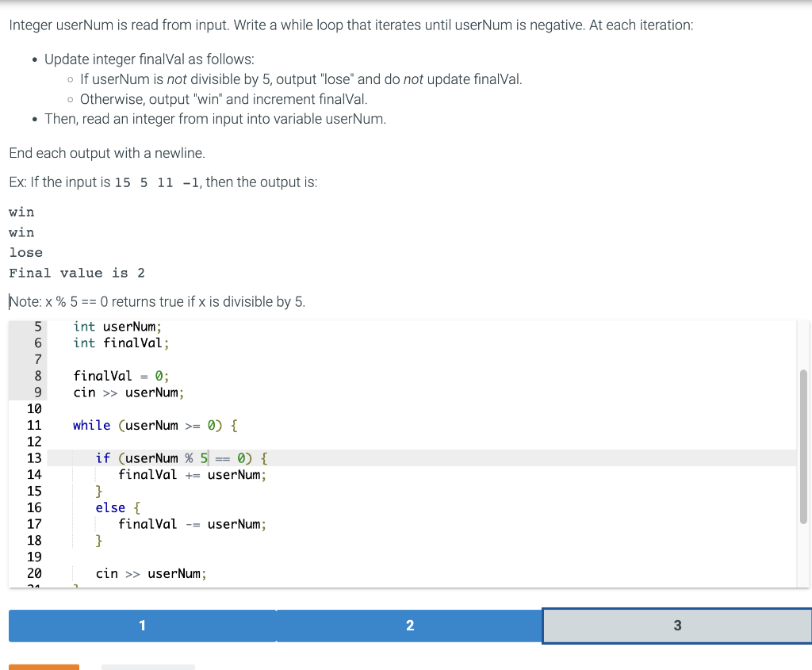Place cursor on the "finalVal = 0;" assignment
The height and width of the screenshot is (670, 812).
pyautogui.click(x=121, y=376)
